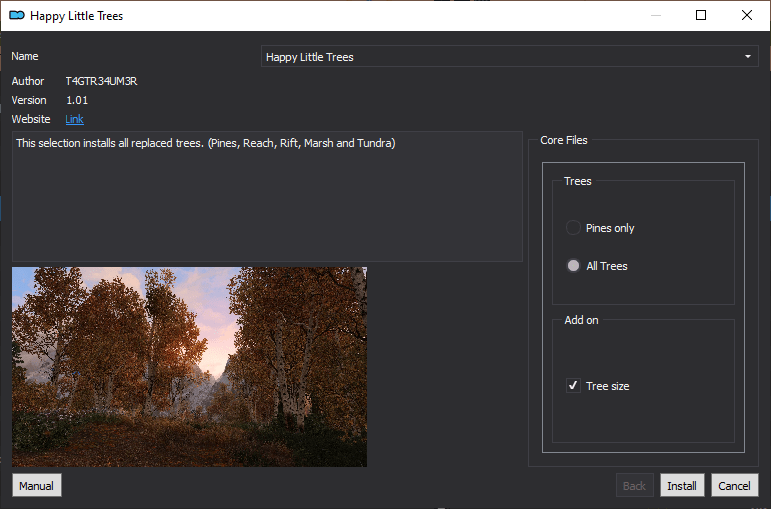Screen dimensions: 771x509
Task: Click the Manual button
Action: click(x=37, y=485)
